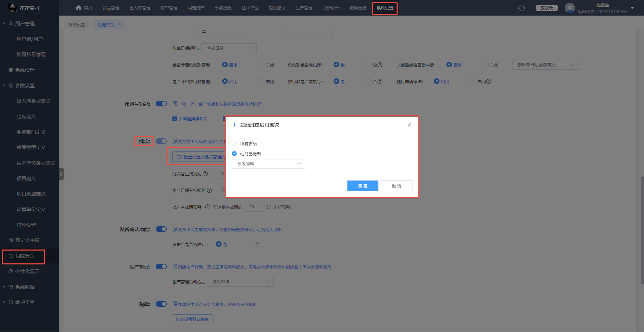Viewport: 644px width, 332px height.
Task: Open the 数据看板 top menu
Action: coord(358,8)
